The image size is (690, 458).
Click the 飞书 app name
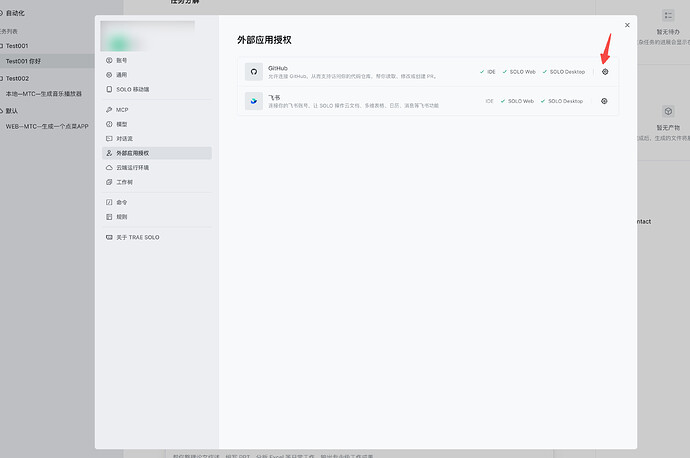pyautogui.click(x=274, y=98)
